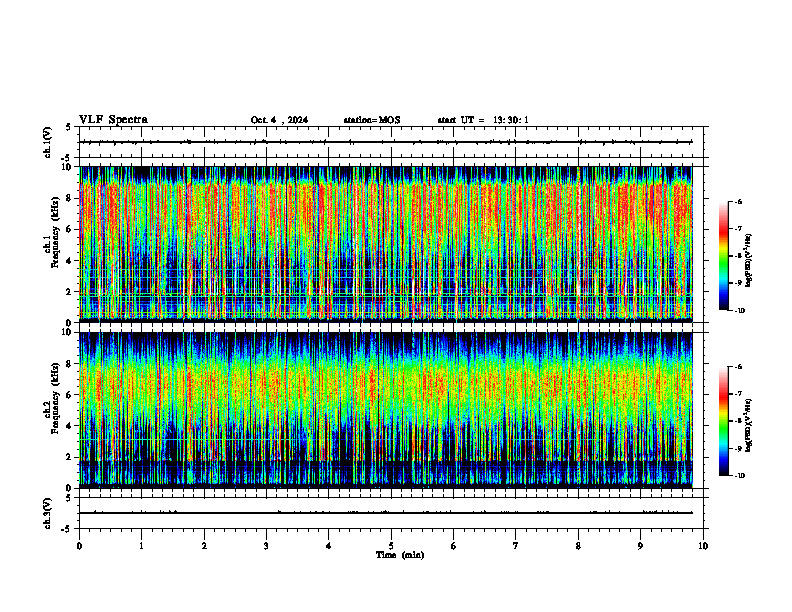Click the "5" tick on the time axis

point(391,546)
